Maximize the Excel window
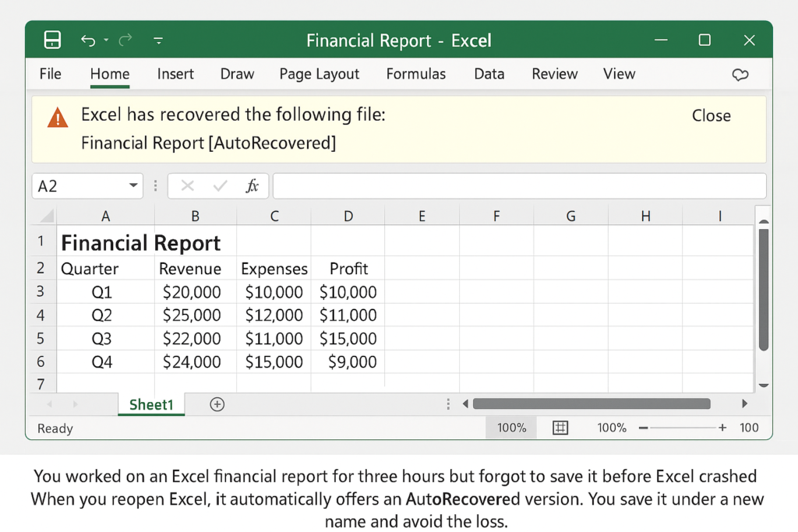The width and height of the screenshot is (798, 532). pyautogui.click(x=704, y=40)
